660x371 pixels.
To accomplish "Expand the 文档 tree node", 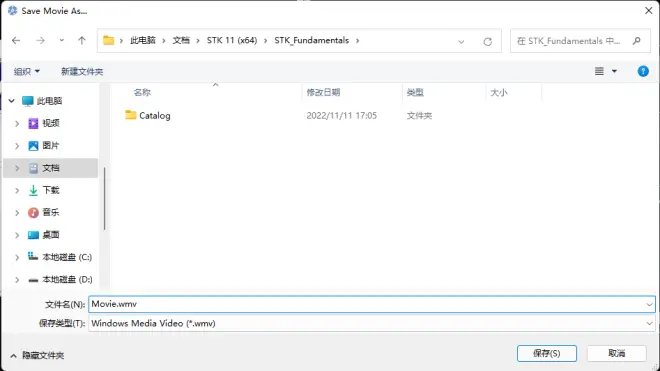I will pyautogui.click(x=17, y=168).
